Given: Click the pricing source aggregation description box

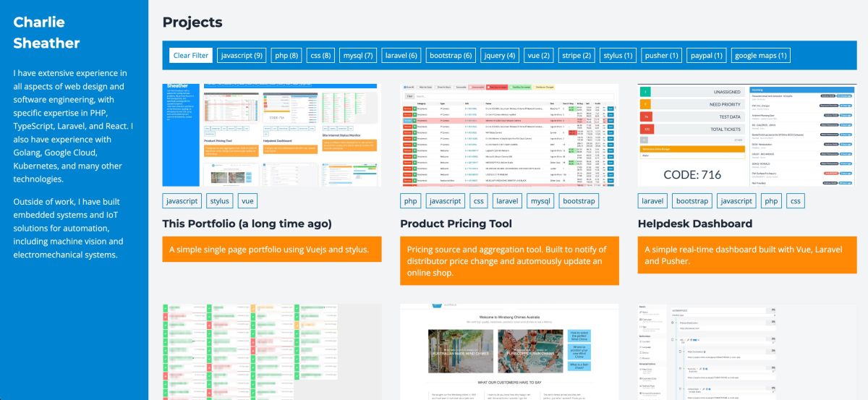Looking at the screenshot, I should pyautogui.click(x=509, y=260).
